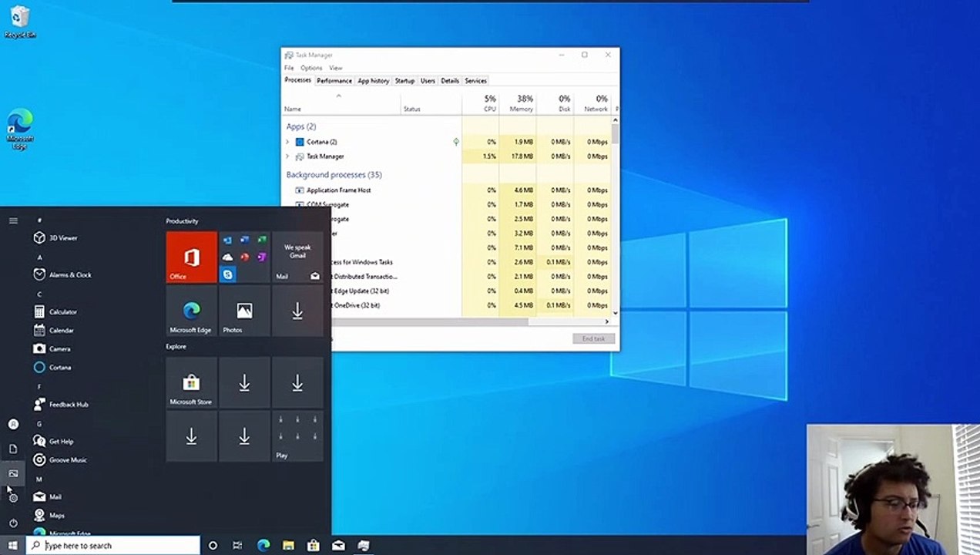
Task: Select the Microsoft Edge desktop shortcut
Action: 19,129
